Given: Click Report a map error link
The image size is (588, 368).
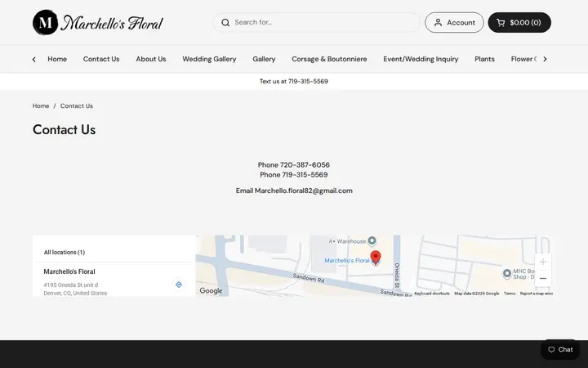Looking at the screenshot, I should coord(537,294).
